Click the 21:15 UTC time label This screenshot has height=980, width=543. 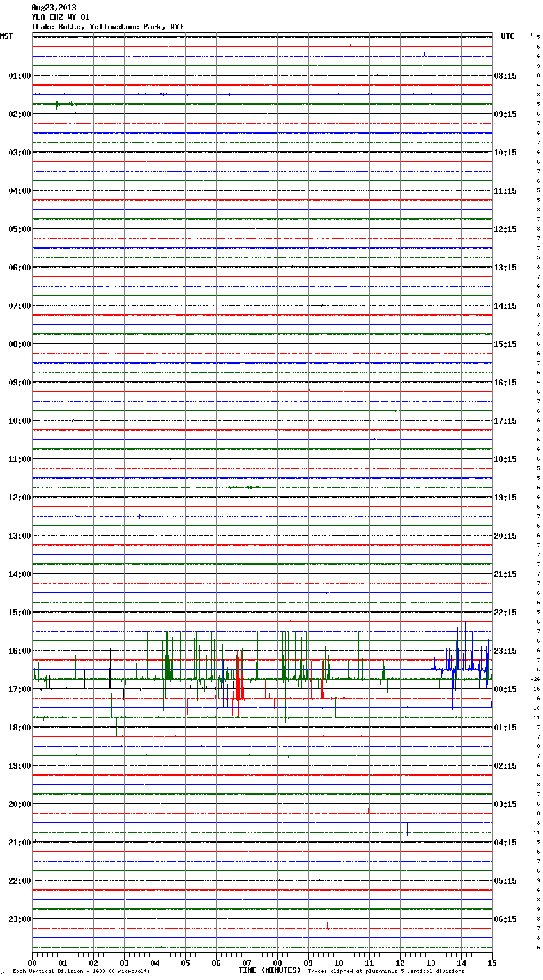coord(505,574)
